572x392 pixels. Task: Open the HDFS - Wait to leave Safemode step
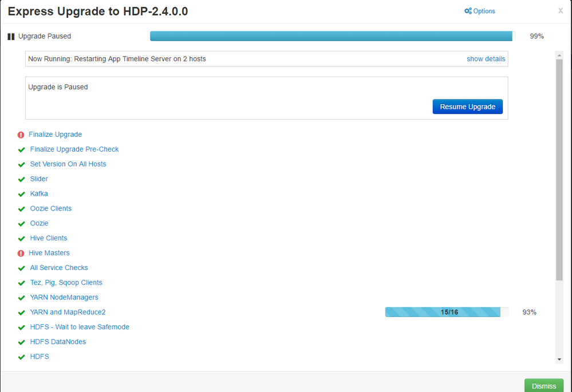80,327
